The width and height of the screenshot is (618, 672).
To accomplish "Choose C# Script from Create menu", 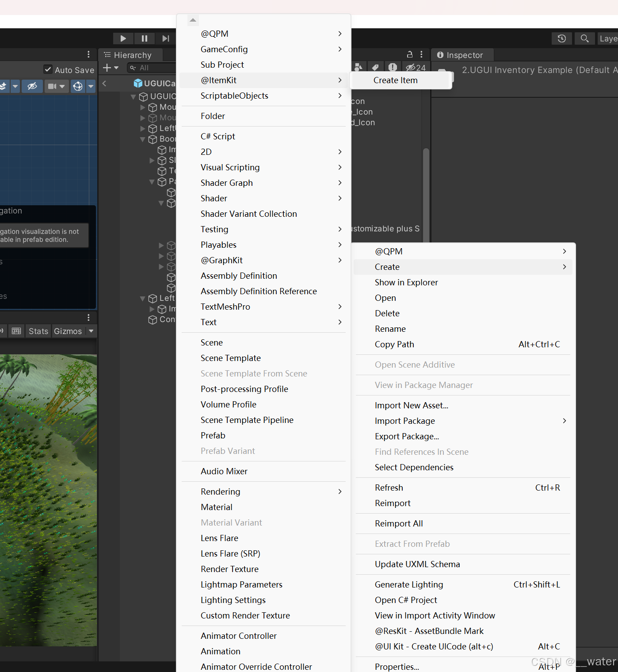I will pos(264,136).
